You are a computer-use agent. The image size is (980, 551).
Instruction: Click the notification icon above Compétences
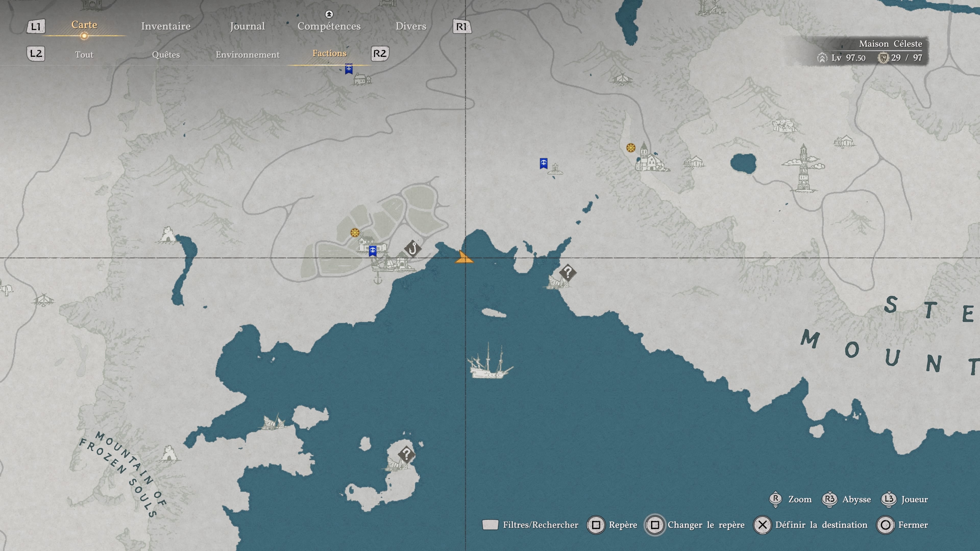(329, 14)
